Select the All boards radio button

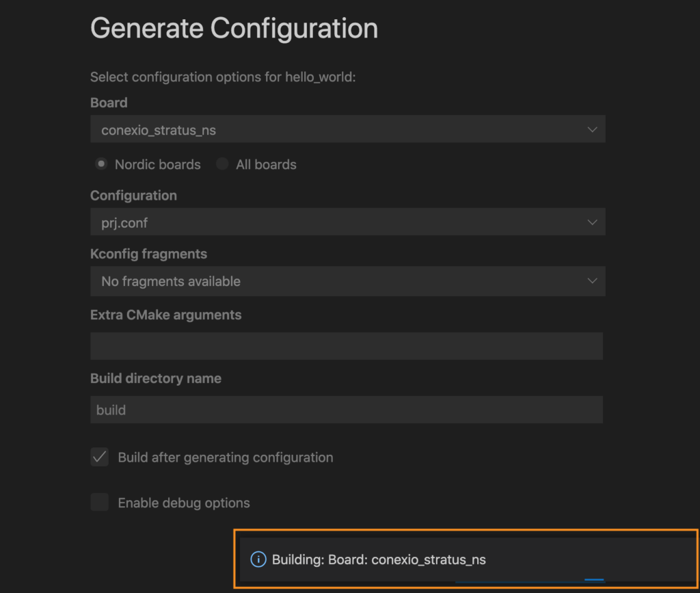222,164
